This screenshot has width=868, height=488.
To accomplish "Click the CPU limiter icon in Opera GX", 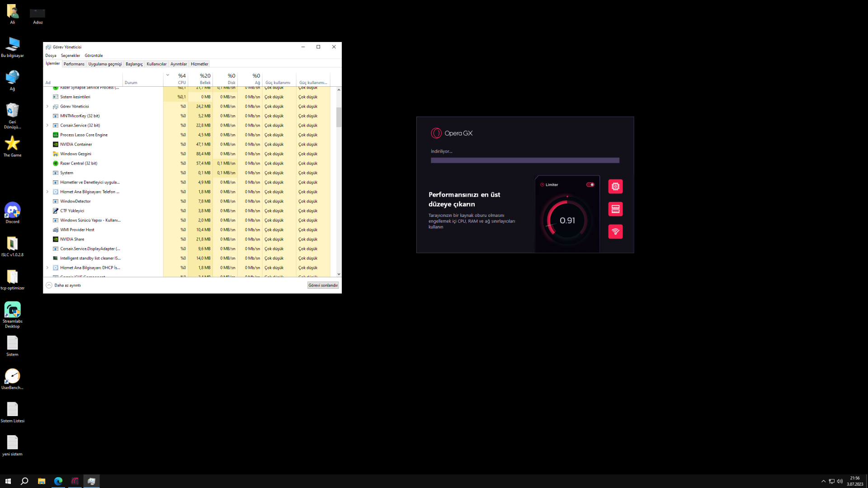I will click(615, 187).
